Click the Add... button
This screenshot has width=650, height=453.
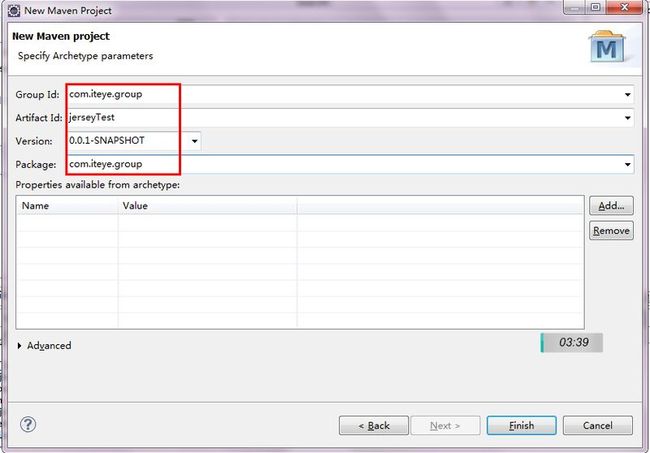611,206
